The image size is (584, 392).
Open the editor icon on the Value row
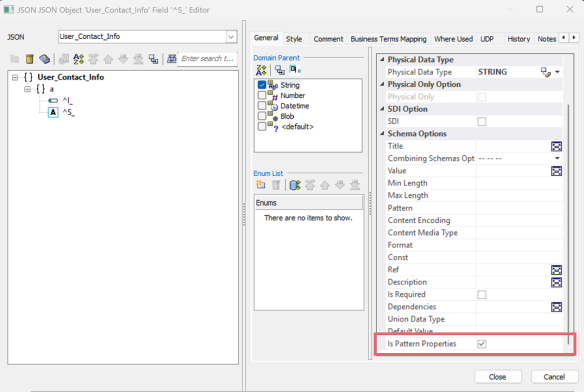556,171
